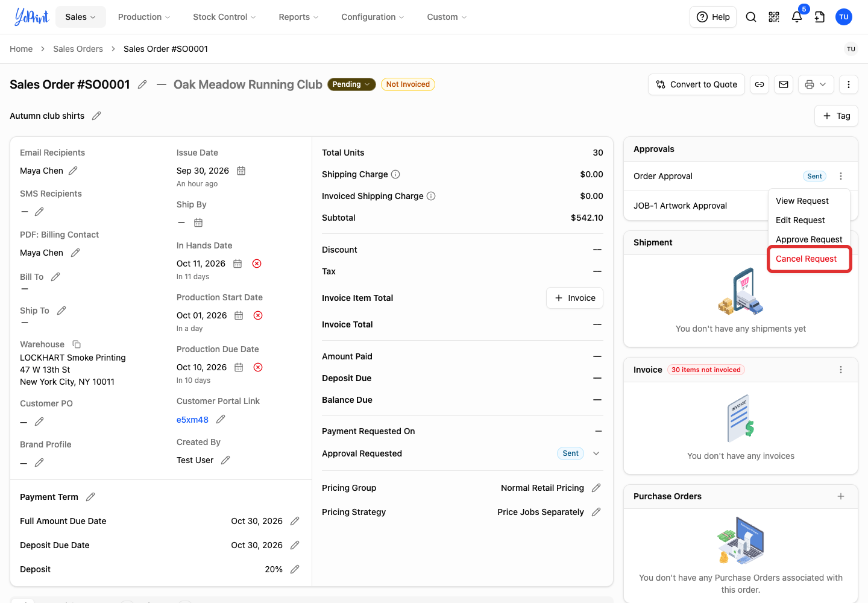Open the Ship By calendar picker
Viewport: 868px width, 603px height.
point(198,223)
